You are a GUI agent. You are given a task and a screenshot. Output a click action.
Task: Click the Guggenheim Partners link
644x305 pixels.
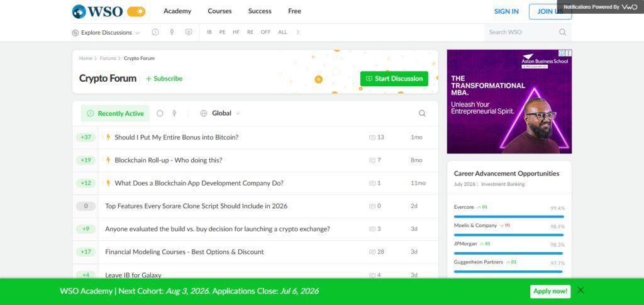[x=479, y=262]
